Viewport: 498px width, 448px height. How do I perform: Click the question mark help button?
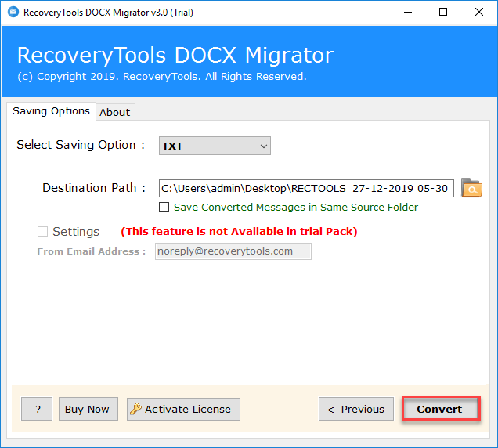[37, 409]
